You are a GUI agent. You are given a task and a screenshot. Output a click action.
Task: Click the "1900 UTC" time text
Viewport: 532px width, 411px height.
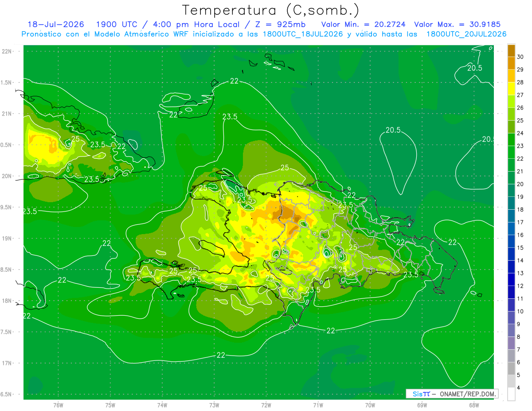point(116,24)
